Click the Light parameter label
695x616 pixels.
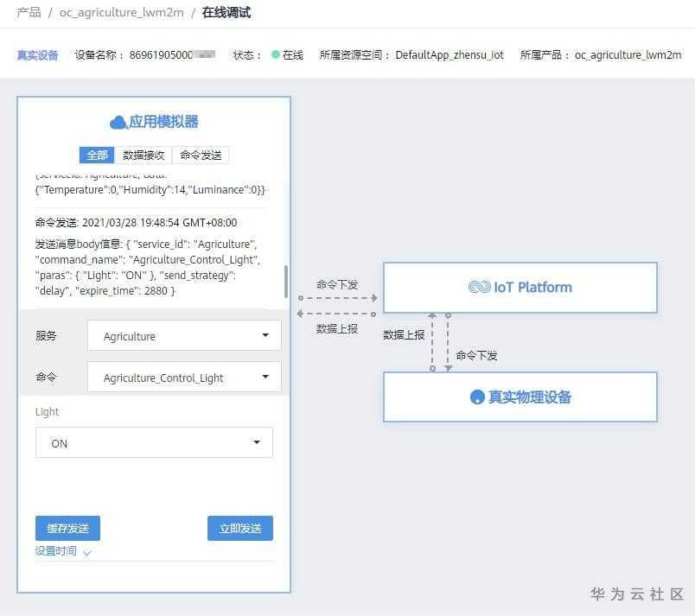(47, 412)
